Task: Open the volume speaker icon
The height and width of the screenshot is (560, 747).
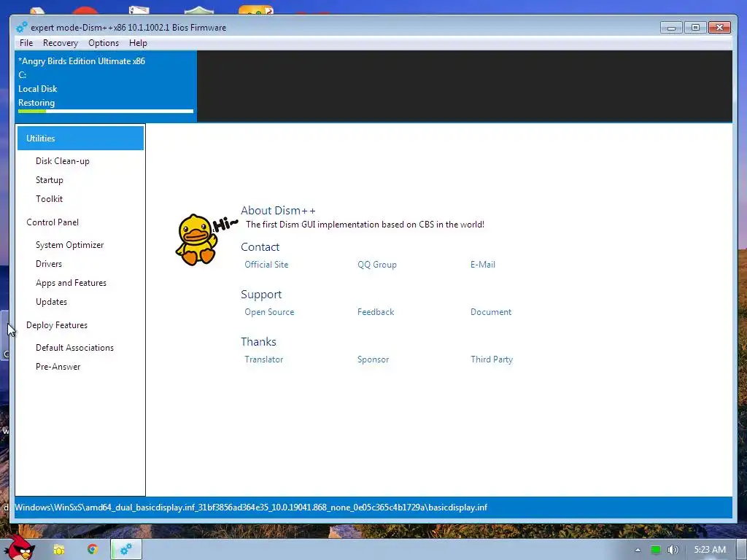Action: (x=673, y=550)
